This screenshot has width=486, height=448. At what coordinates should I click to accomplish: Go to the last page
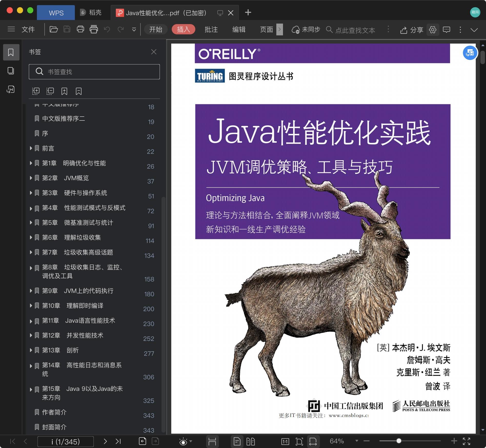[x=118, y=441]
